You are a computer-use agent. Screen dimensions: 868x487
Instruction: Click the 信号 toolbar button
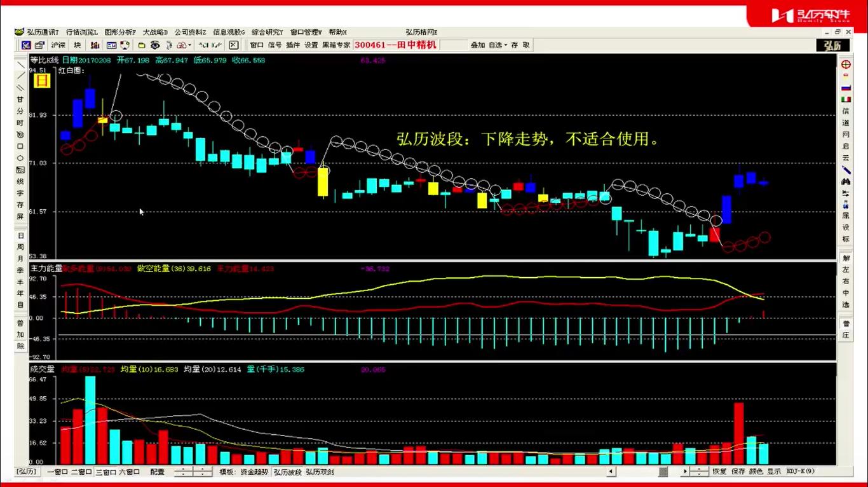275,45
